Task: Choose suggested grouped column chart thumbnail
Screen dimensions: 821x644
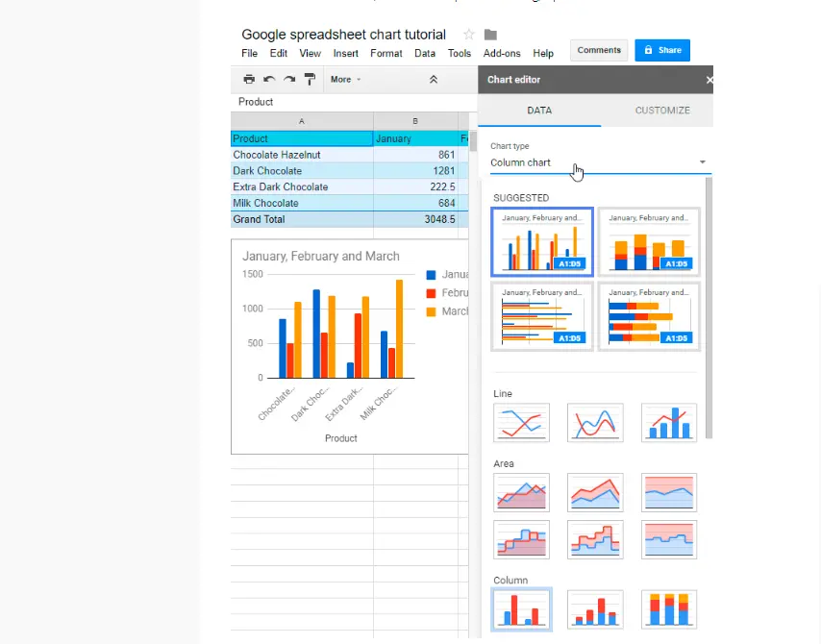Action: click(x=542, y=242)
